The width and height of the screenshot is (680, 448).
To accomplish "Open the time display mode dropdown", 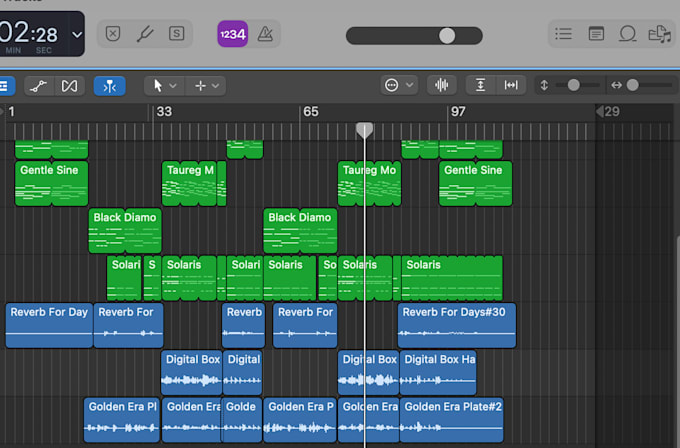I will [x=77, y=34].
